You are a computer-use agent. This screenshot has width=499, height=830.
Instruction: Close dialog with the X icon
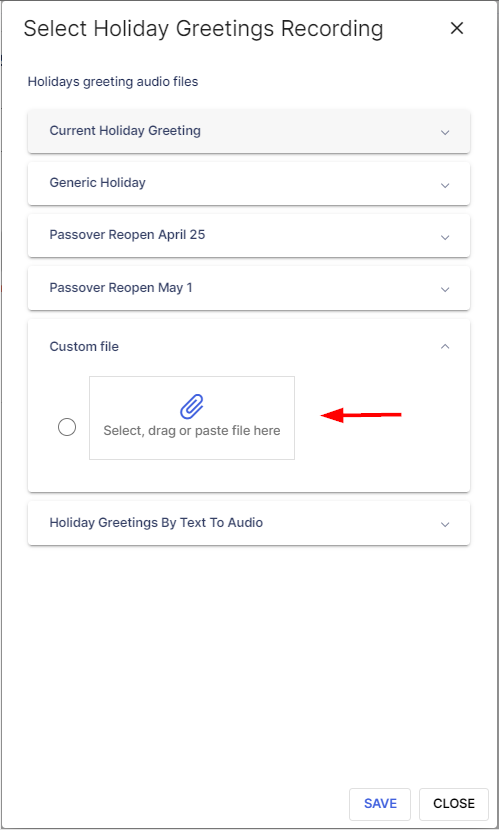457,28
